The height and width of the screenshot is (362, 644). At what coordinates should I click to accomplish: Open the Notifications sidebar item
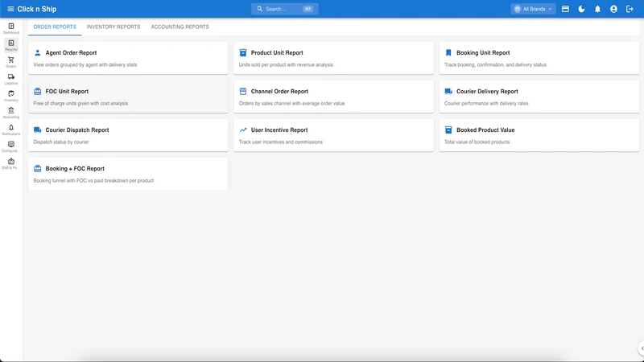[x=11, y=130]
